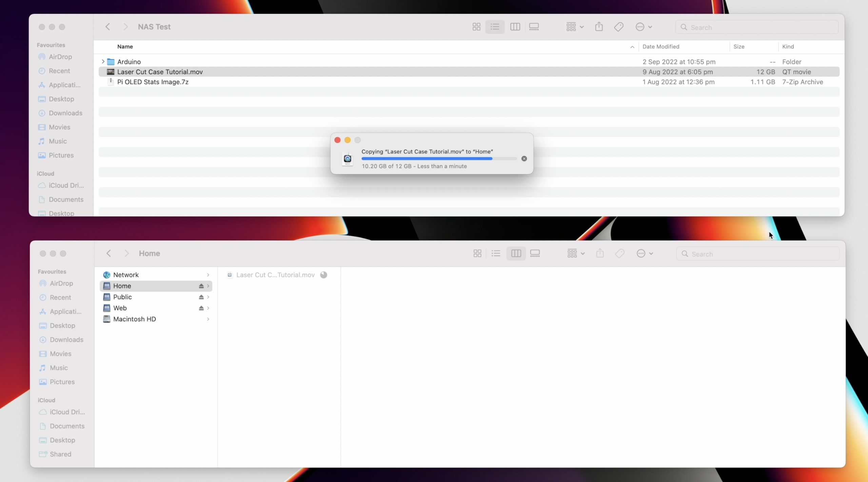
Task: Switch Home window to list view
Action: tap(496, 253)
